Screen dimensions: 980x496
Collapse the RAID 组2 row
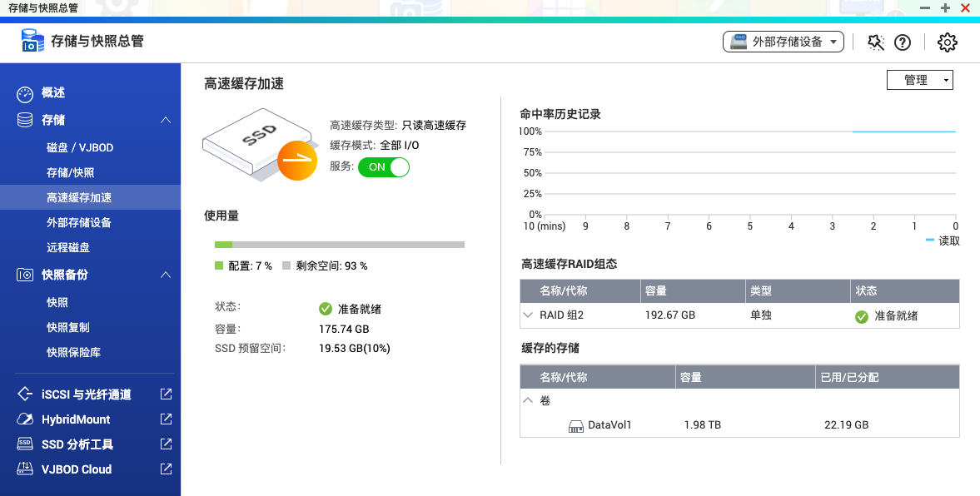(529, 315)
